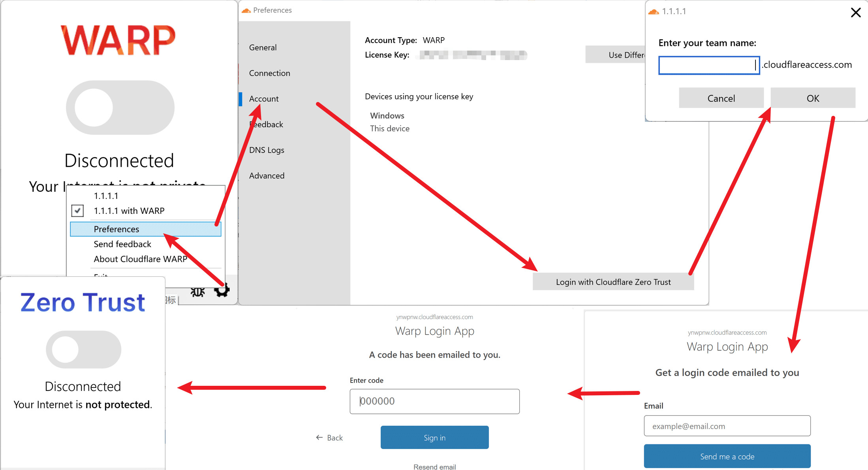Image resolution: width=868 pixels, height=470 pixels.
Task: Choose Send feedback in the menu
Action: click(122, 244)
